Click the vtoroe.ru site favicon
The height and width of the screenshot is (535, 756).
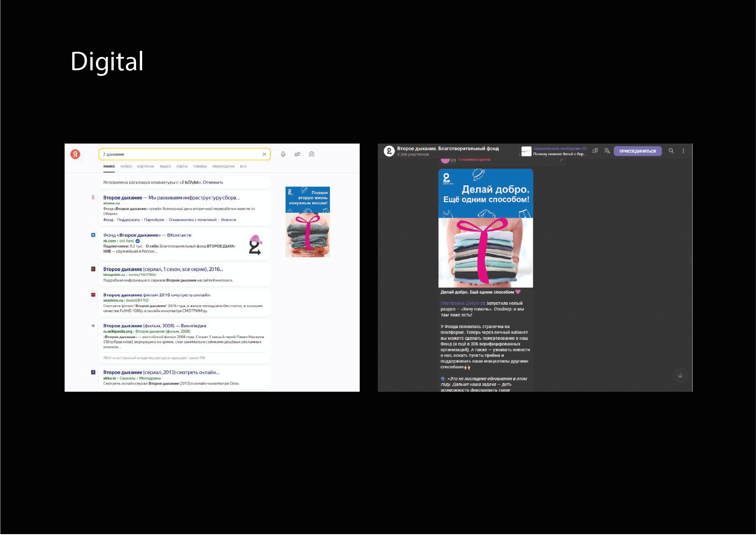[93, 197]
